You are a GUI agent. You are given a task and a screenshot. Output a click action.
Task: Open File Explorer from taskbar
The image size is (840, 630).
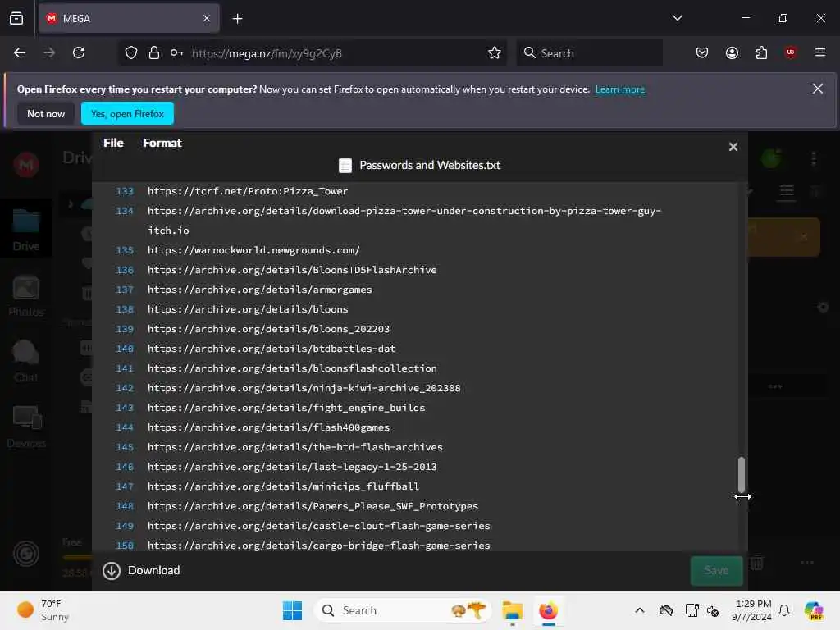click(512, 610)
